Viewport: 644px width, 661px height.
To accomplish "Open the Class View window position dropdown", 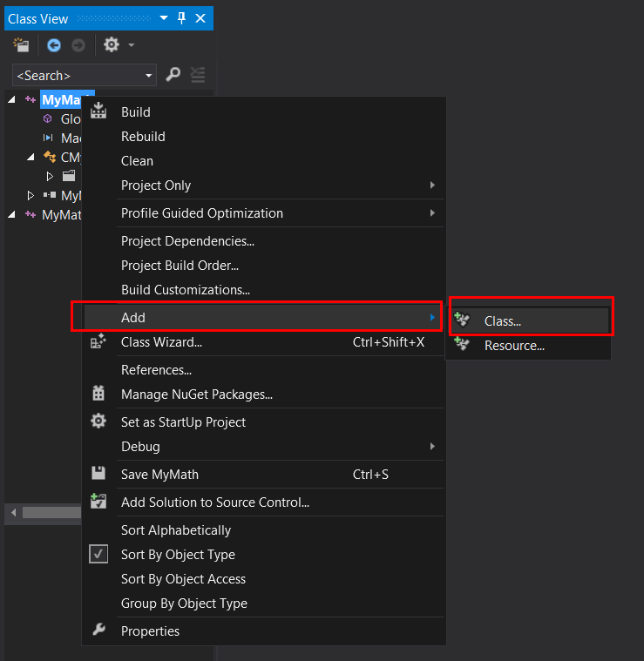I will [x=164, y=18].
